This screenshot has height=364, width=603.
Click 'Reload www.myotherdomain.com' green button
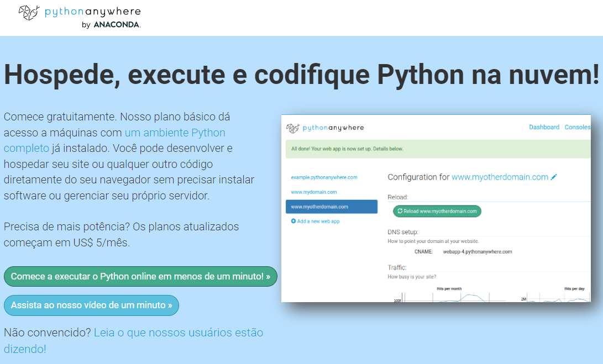point(437,211)
